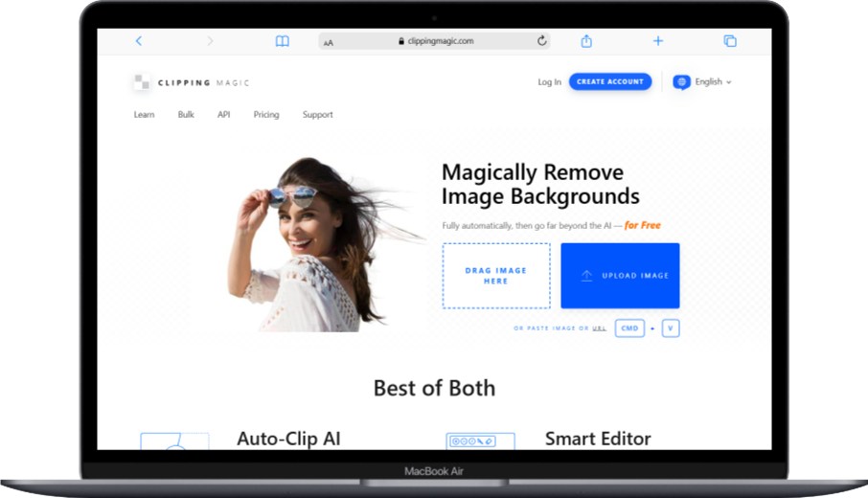Click the Create Account button

[x=610, y=81]
